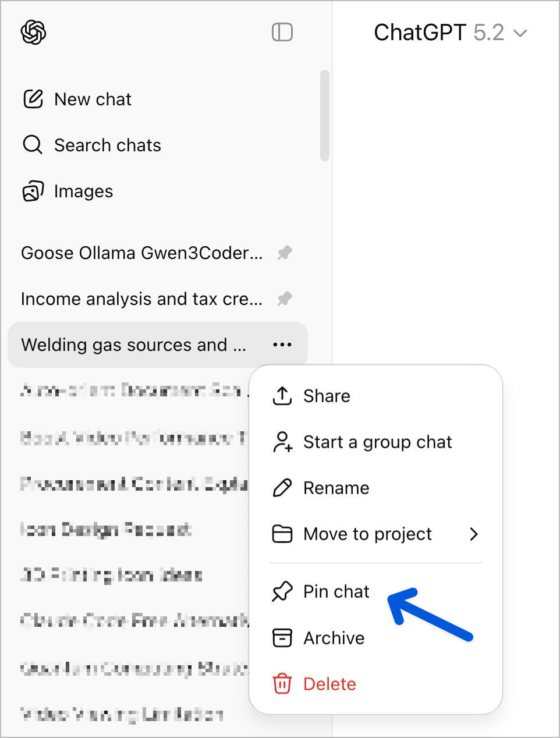Click the ChatGPT logo icon

point(33,33)
